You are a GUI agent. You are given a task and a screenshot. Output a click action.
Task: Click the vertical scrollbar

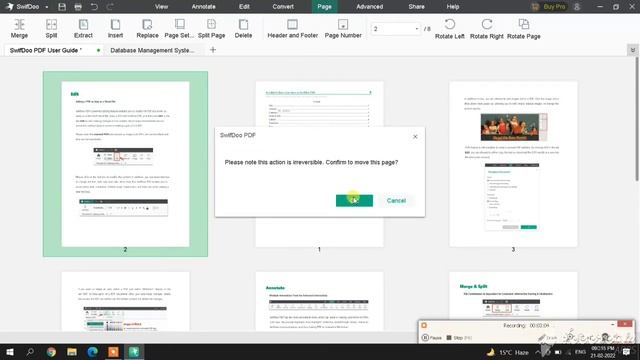(x=636, y=118)
